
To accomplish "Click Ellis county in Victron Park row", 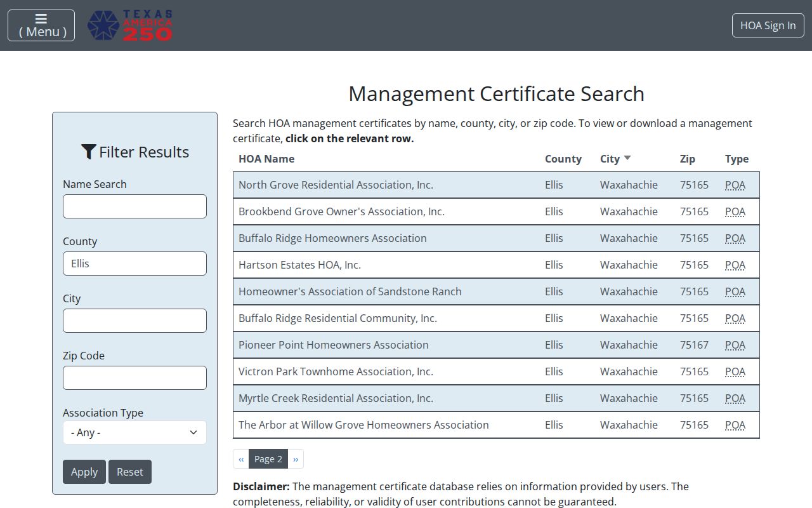I will pyautogui.click(x=554, y=371).
